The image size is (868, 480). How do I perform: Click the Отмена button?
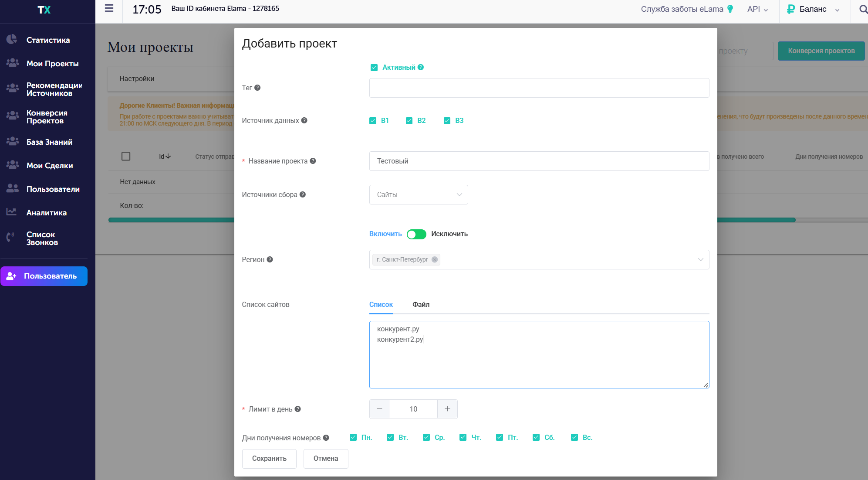click(325, 459)
